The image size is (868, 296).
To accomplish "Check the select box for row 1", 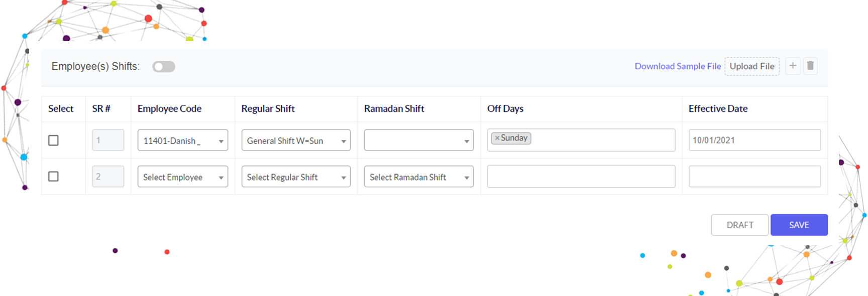I will tap(53, 140).
